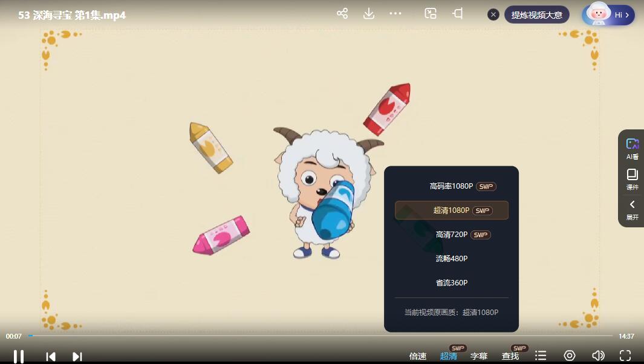The image size is (644, 364).
Task: Switch to 省流360P quality
Action: [x=451, y=282]
